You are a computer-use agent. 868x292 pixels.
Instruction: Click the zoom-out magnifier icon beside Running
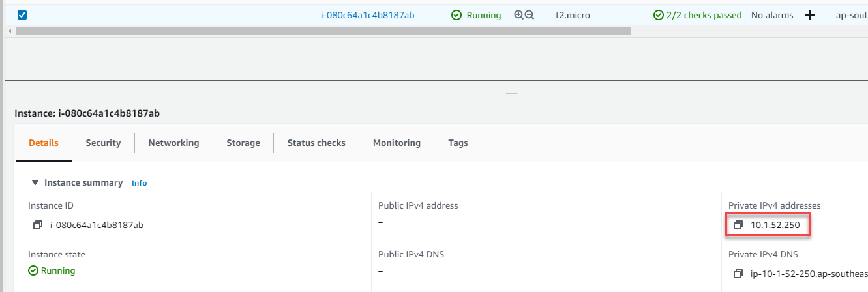click(529, 15)
